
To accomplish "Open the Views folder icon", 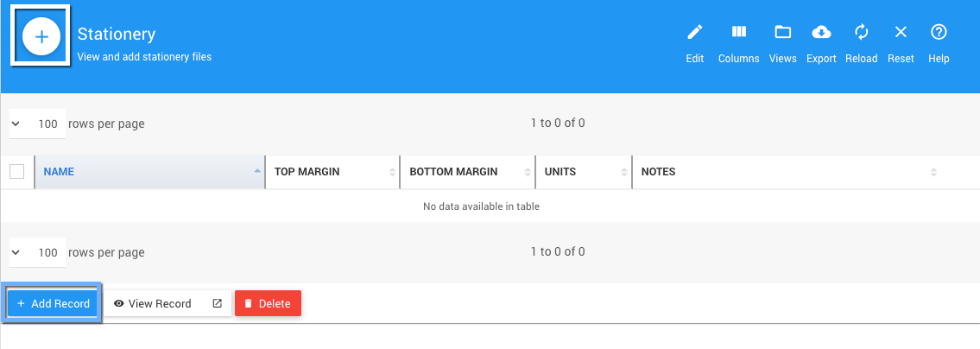I will tap(782, 33).
